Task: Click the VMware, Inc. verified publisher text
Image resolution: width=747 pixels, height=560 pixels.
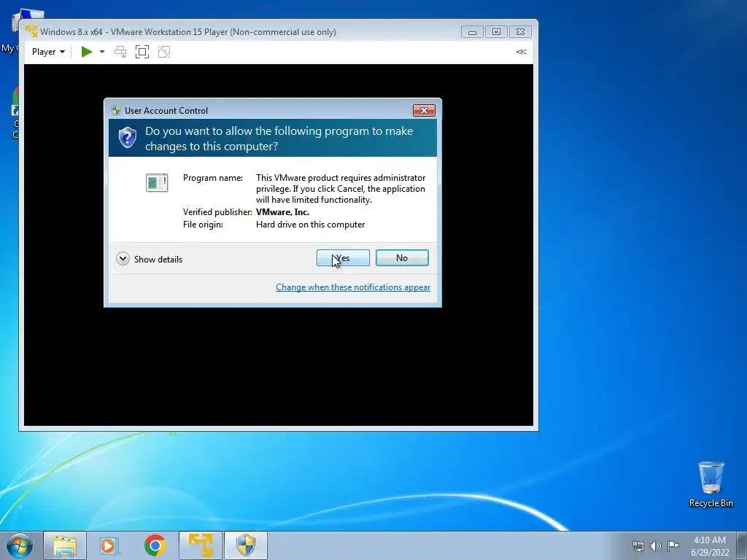Action: tap(282, 212)
